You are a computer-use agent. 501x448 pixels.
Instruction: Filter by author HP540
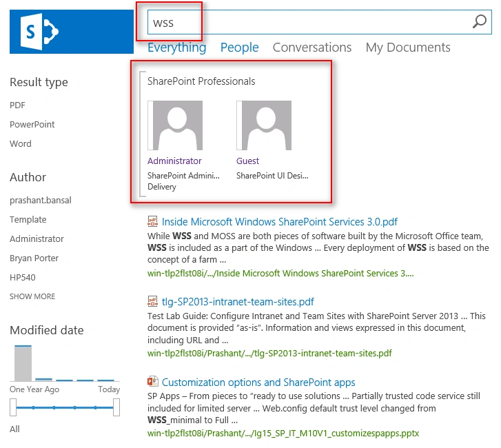(22, 277)
